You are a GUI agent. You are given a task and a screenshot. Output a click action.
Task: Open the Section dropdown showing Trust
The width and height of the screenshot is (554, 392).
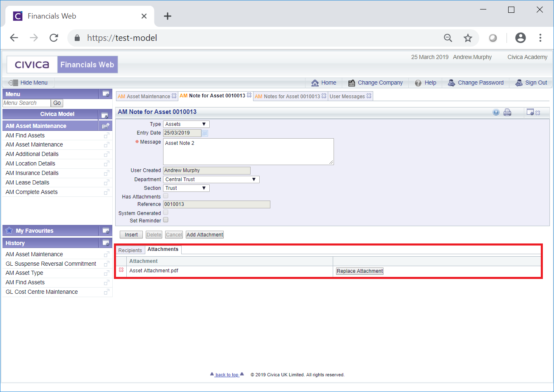click(x=186, y=188)
